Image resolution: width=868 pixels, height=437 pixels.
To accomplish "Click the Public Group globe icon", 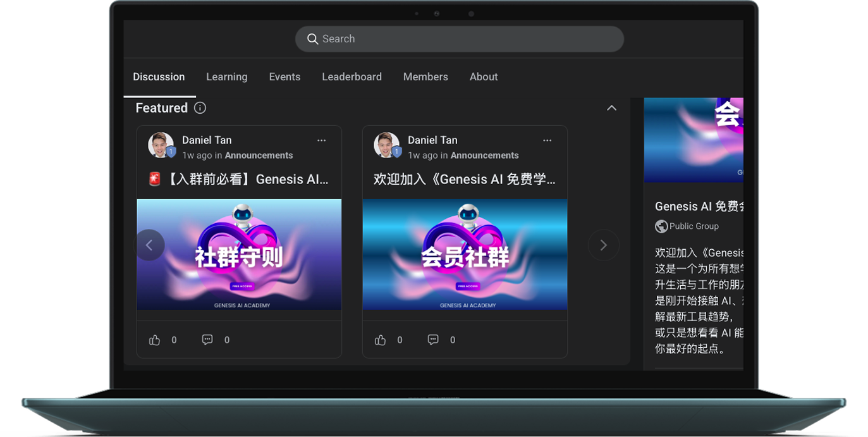I will [661, 226].
